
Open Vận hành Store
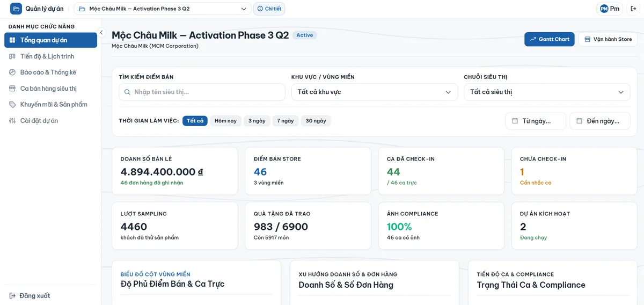pos(608,39)
